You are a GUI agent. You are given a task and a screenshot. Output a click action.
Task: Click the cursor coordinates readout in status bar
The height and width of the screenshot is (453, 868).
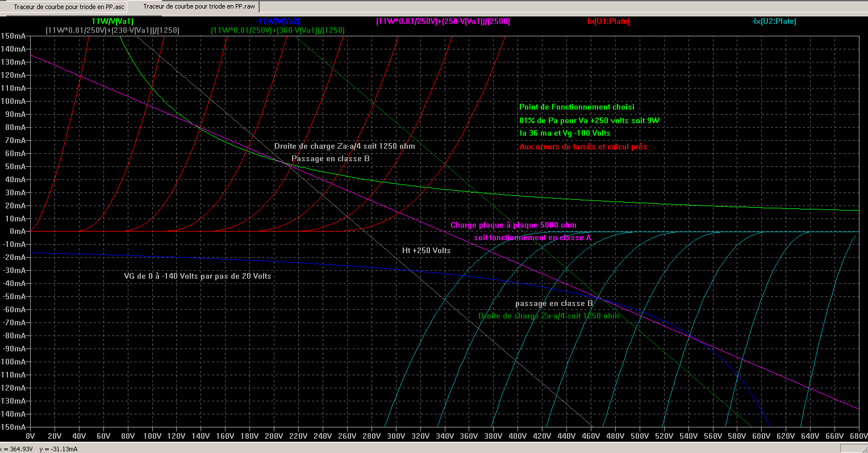[x=40, y=448]
